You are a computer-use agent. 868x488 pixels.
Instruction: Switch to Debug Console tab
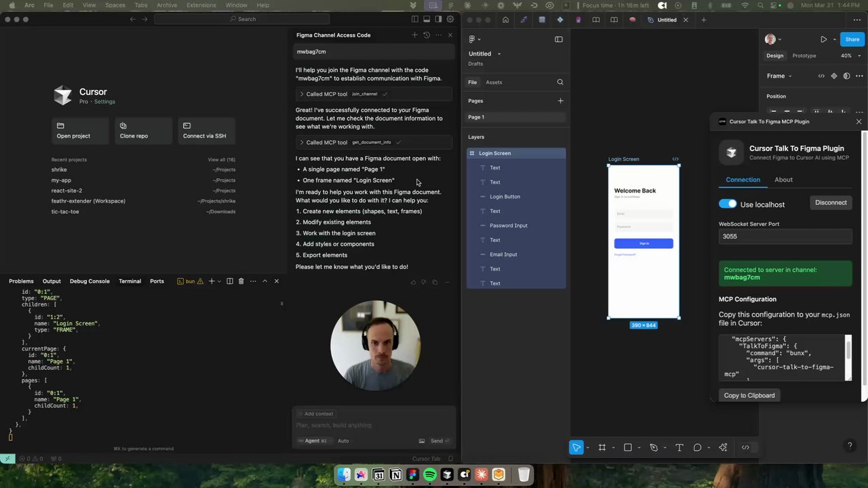[90, 281]
